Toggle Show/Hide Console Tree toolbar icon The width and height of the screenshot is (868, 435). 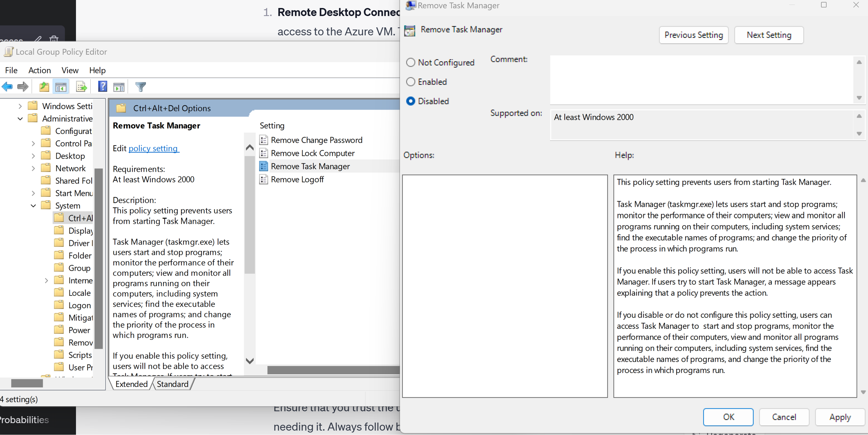(61, 87)
